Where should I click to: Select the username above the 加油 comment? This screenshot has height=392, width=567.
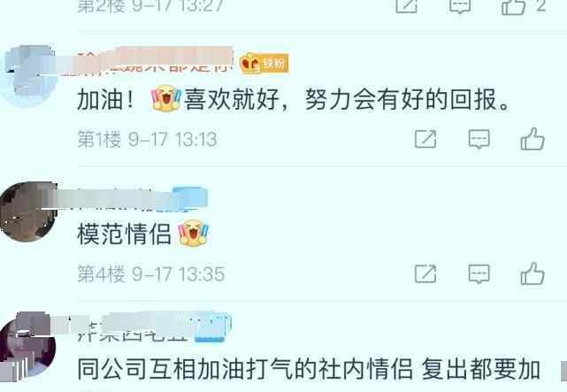155,60
